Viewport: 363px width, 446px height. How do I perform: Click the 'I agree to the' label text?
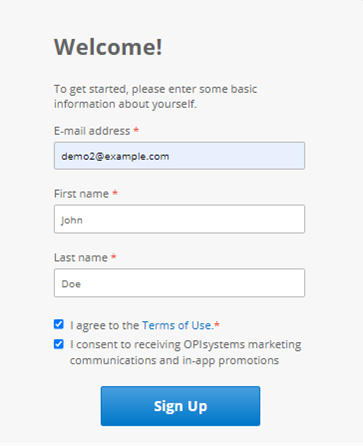pyautogui.click(x=104, y=325)
